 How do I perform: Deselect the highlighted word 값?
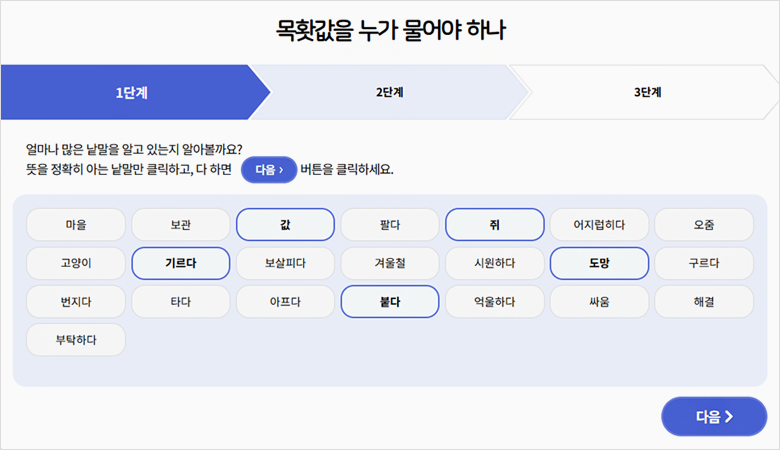[x=285, y=225]
